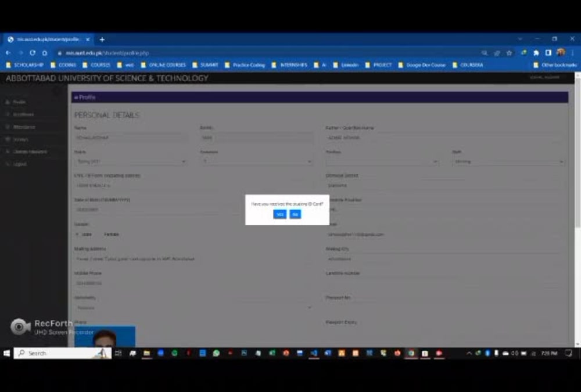Click No in the student ID card dialog

pyautogui.click(x=295, y=214)
